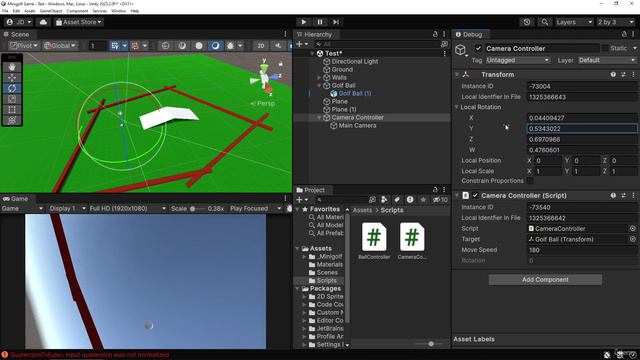Select the combined Transform tool
The width and height of the screenshot is (640, 360).
point(12,120)
